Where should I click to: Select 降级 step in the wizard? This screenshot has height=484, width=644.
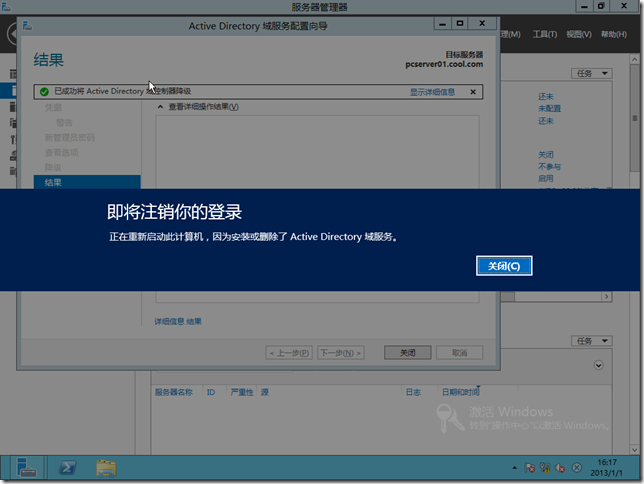[x=53, y=167]
